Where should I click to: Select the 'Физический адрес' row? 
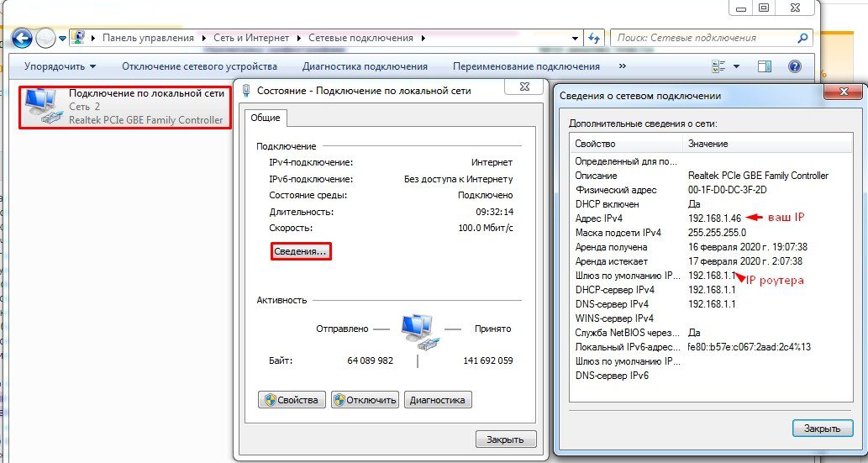pyautogui.click(x=711, y=190)
